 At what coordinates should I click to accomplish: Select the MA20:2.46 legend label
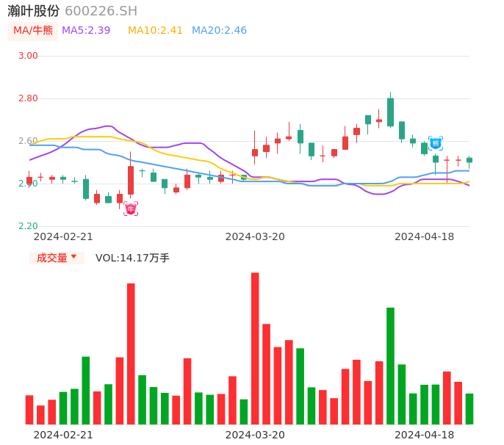tap(219, 31)
